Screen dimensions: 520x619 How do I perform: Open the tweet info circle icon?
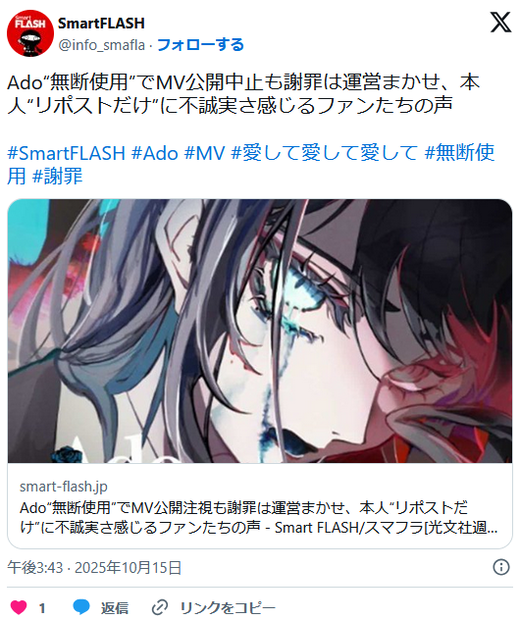[501, 567]
